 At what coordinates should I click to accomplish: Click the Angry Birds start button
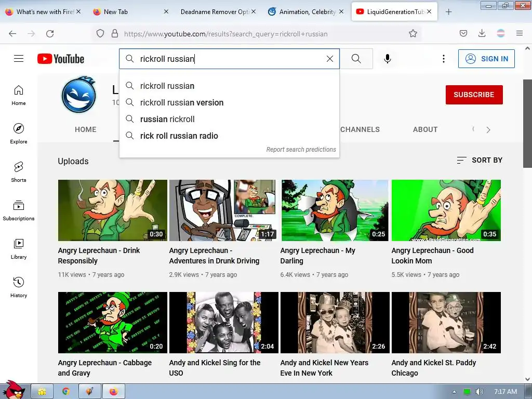tap(13, 390)
